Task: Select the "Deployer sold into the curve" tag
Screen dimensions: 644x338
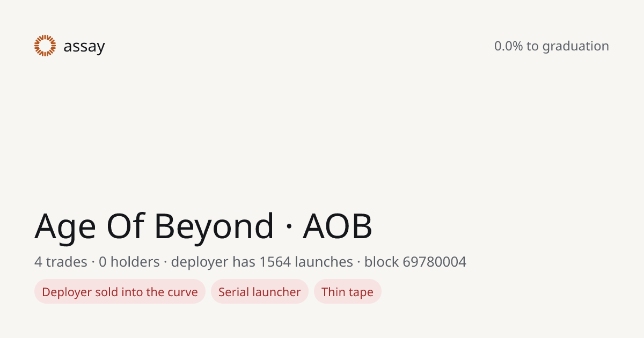Action: 120,292
